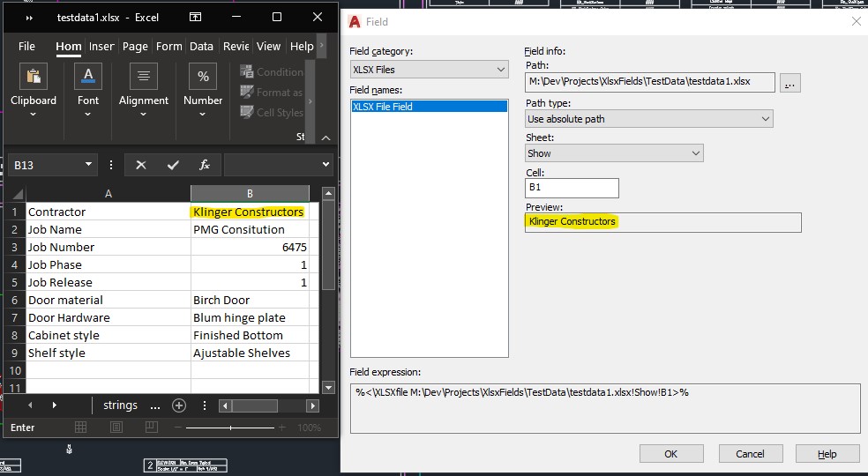Expand the Font group arrow
The width and height of the screenshot is (868, 476).
tap(88, 114)
